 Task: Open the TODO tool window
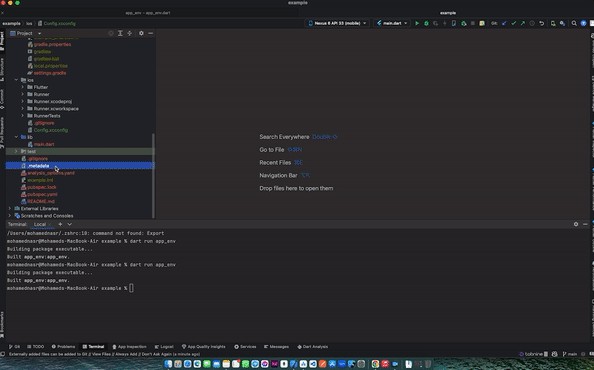pos(36,347)
